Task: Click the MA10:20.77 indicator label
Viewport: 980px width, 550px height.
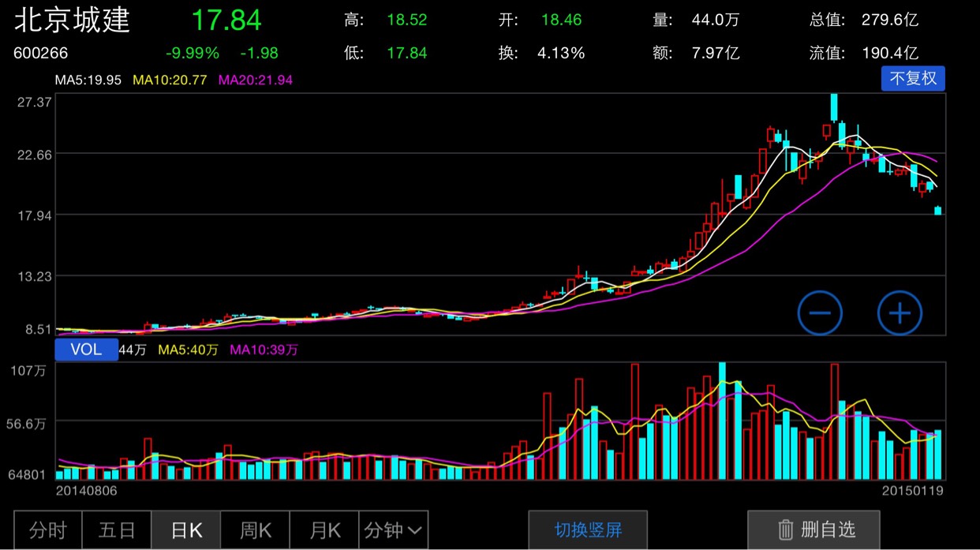Action: [170, 80]
